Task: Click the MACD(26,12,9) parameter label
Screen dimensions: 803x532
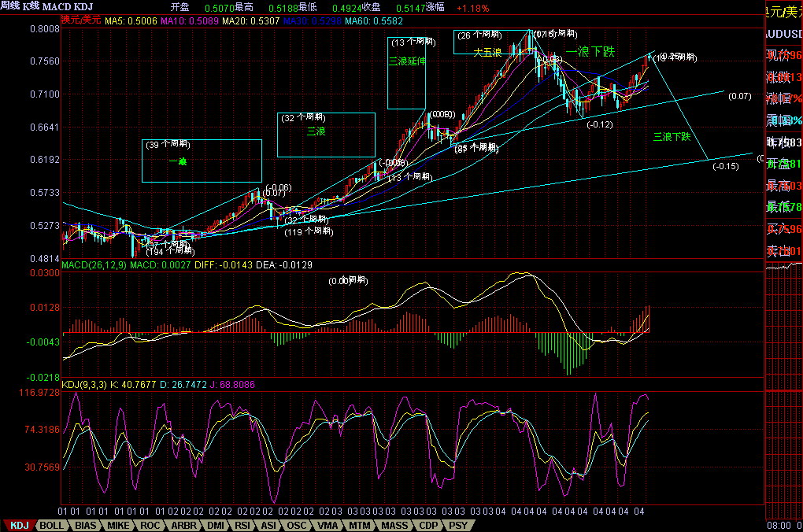Action: coord(94,264)
